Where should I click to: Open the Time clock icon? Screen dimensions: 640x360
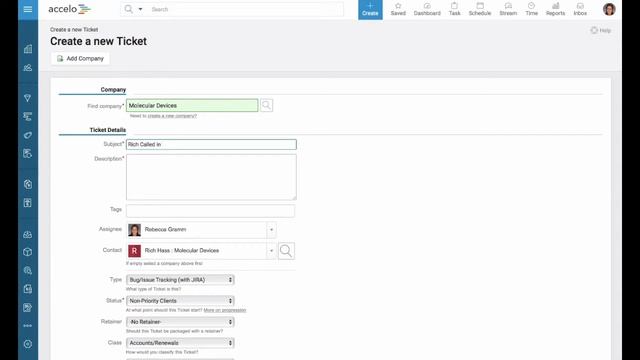531,9
